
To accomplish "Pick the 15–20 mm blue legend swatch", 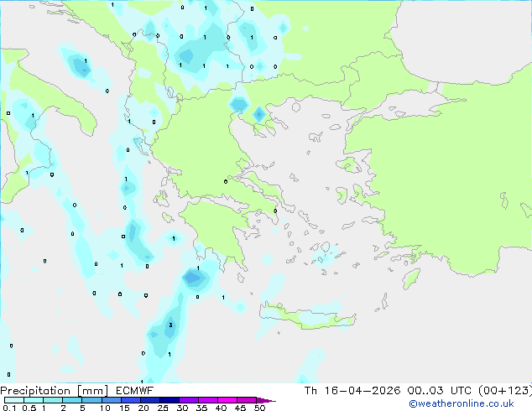I will point(130,400).
